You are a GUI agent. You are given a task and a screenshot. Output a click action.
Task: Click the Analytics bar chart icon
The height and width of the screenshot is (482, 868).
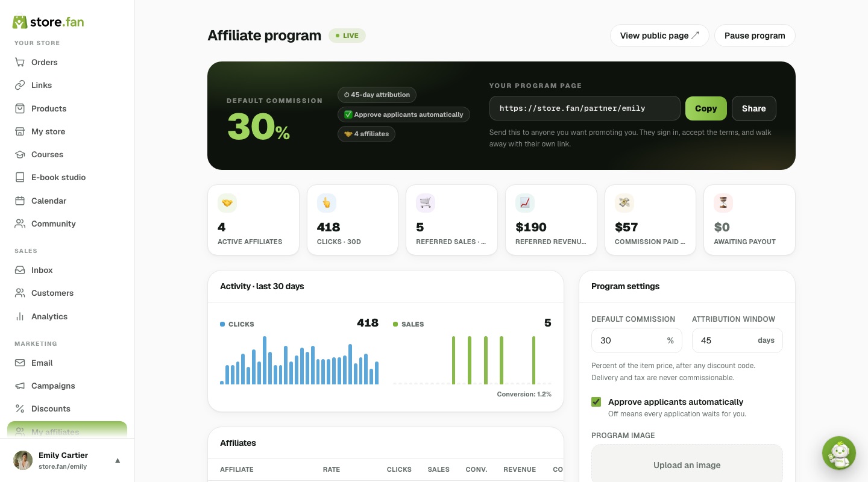20,316
